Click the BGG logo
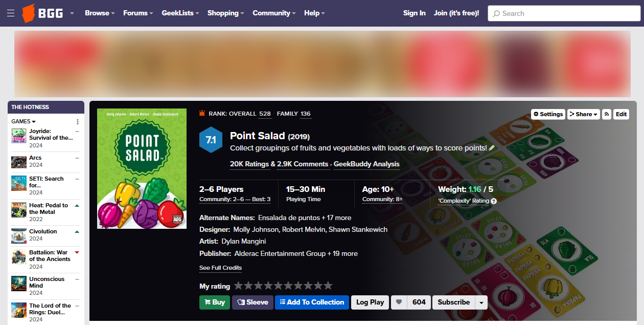This screenshot has width=644, height=325. tap(42, 13)
